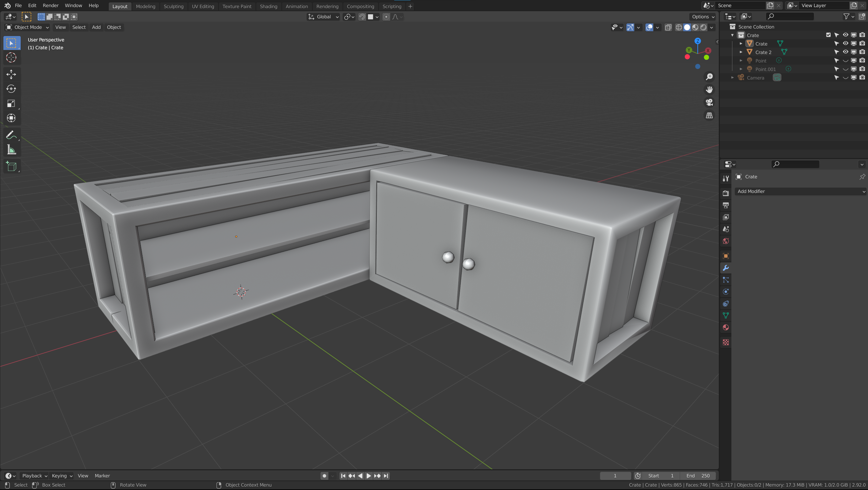Select the Scale tool

click(11, 103)
